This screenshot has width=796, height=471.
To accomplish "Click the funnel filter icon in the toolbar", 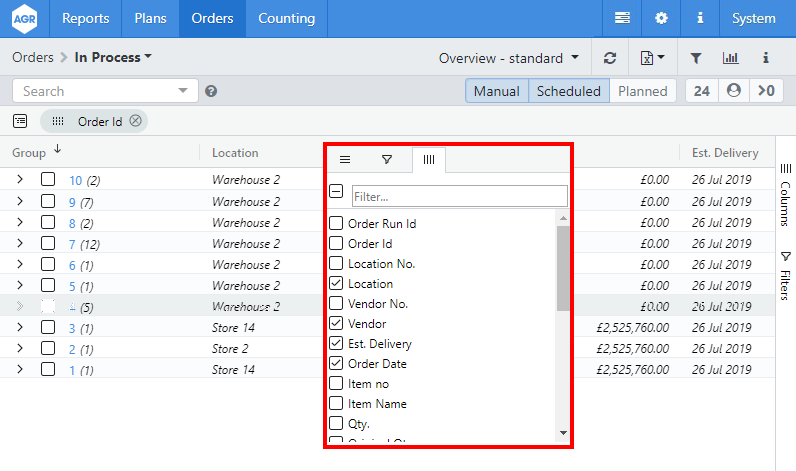I will 696,58.
